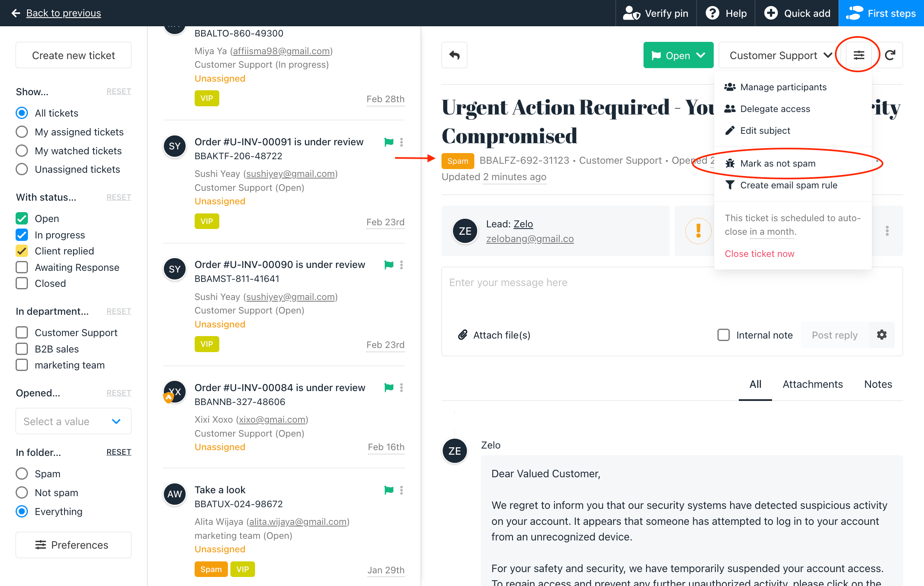Check the Customer Support department checkbox
The height and width of the screenshot is (586, 924).
22,332
